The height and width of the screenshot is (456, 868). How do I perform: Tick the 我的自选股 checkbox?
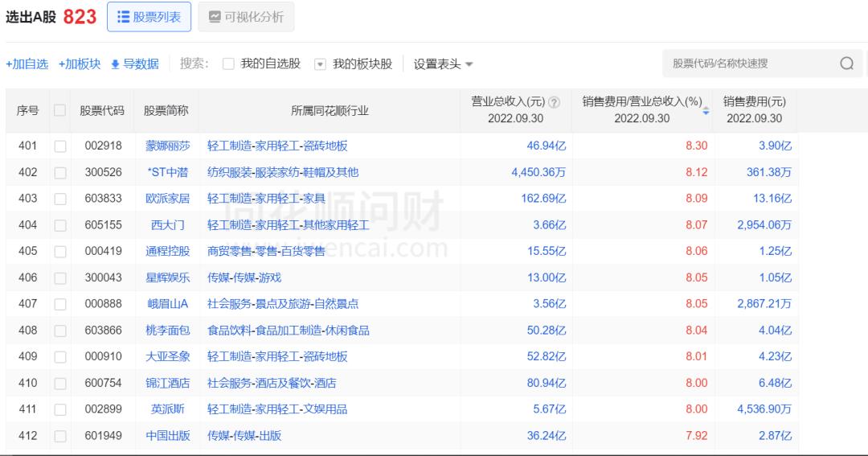[x=228, y=64]
